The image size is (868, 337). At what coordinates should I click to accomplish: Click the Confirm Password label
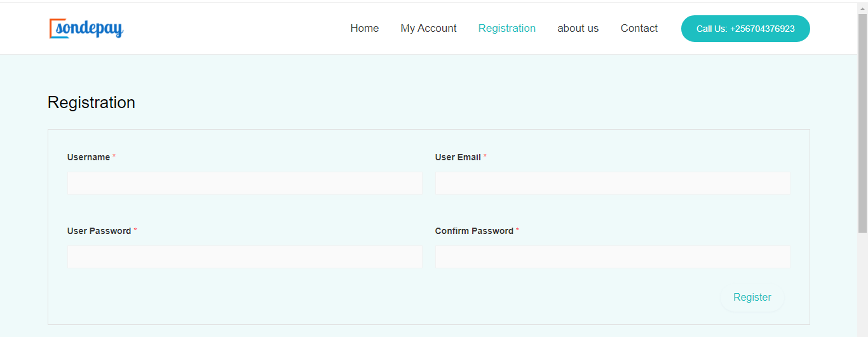click(473, 231)
